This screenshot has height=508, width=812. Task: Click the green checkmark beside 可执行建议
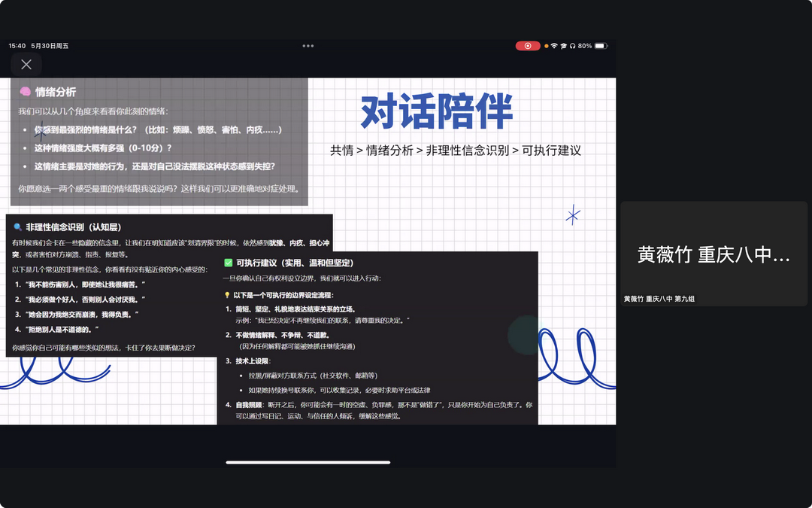tap(228, 263)
